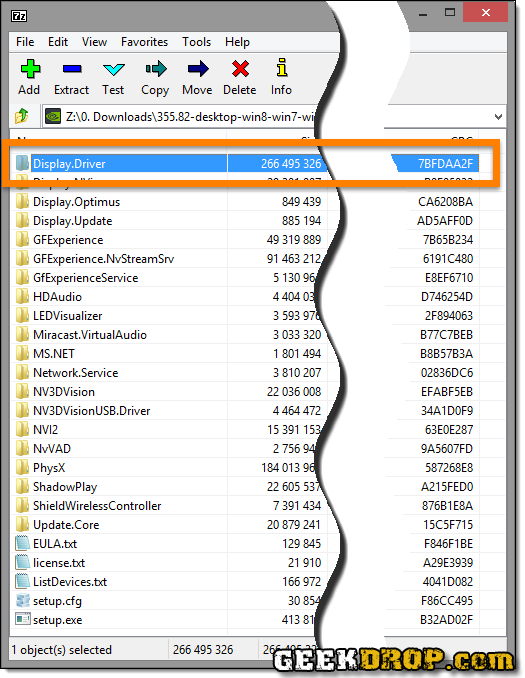Click the application icon beside setup.exe
Screen dimensions: 525x678
pos(22,619)
